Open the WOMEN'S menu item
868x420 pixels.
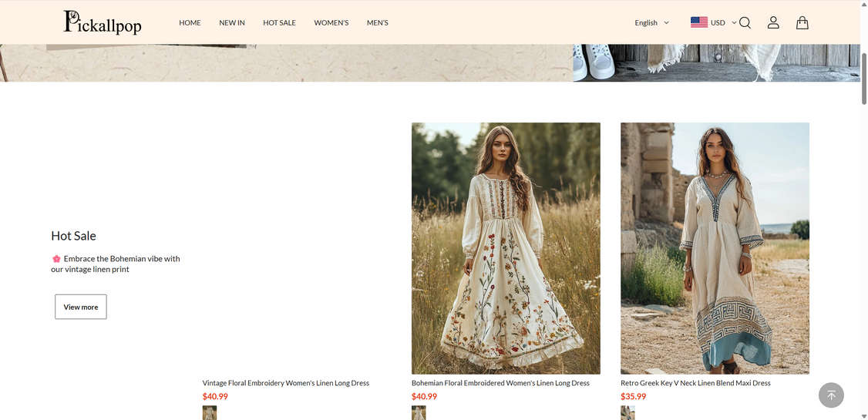(x=331, y=22)
